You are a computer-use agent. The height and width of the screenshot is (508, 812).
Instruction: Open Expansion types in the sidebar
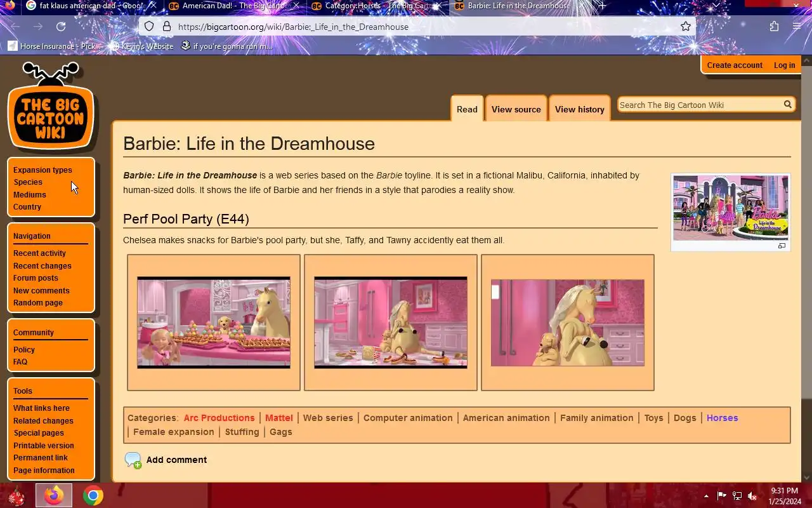click(43, 170)
